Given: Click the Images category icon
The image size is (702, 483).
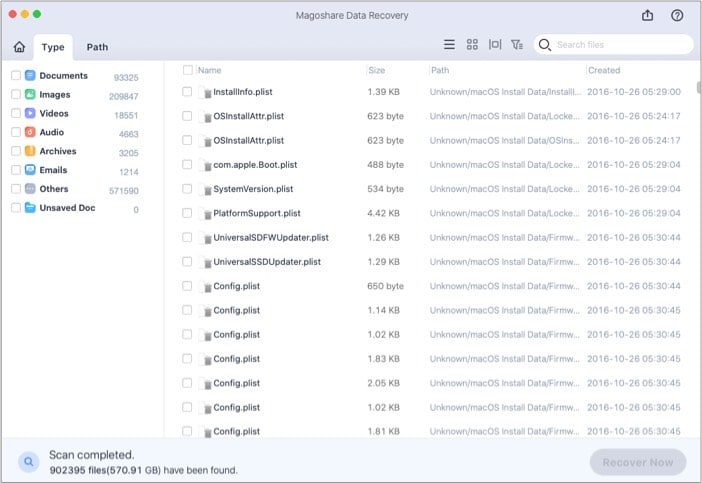Looking at the screenshot, I should pyautogui.click(x=30, y=94).
